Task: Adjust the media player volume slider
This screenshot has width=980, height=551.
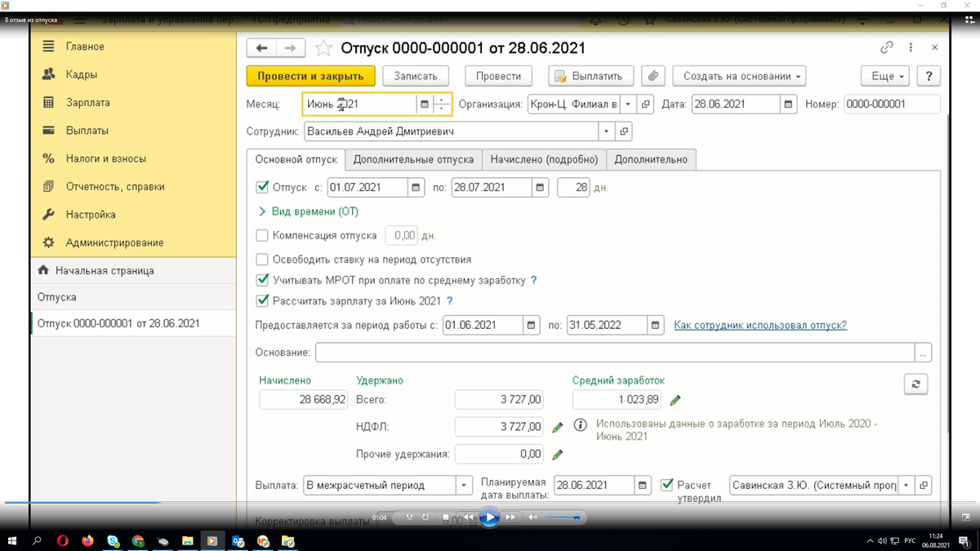Action: coord(562,517)
